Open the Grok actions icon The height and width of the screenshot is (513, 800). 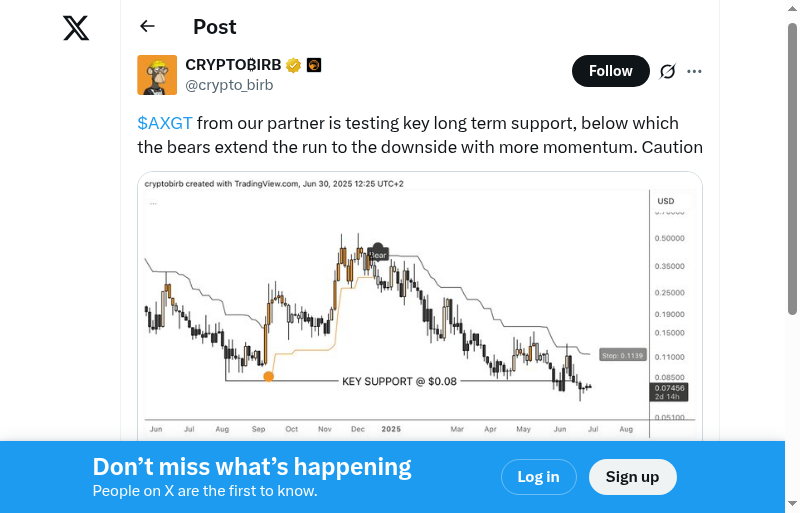pos(668,71)
